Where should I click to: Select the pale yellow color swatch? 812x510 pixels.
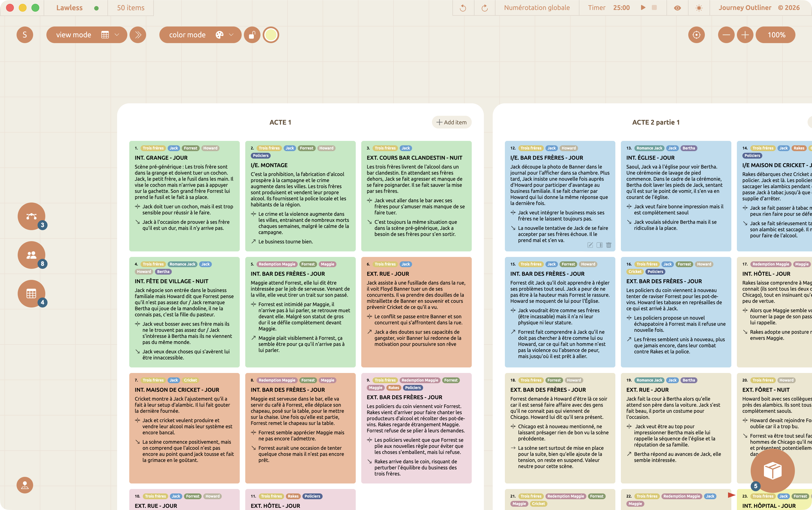(x=271, y=35)
